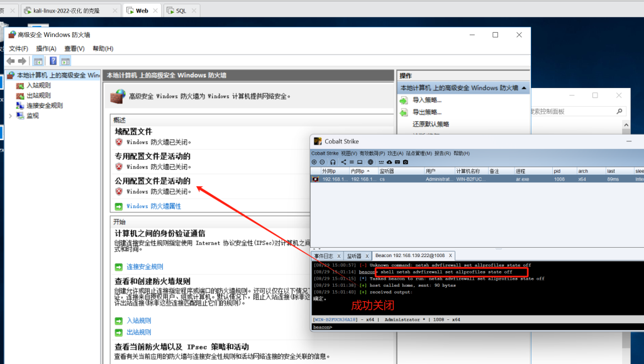Click the credentials card icon in Cobalt Strike
The height and width of the screenshot is (364, 644).
[397, 162]
